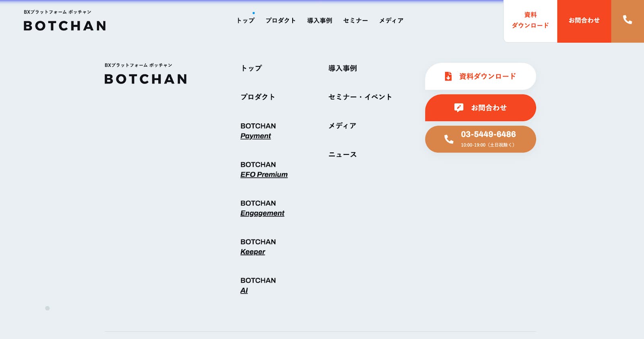Click the ニュース link in the menu
644x339 pixels.
342,154
